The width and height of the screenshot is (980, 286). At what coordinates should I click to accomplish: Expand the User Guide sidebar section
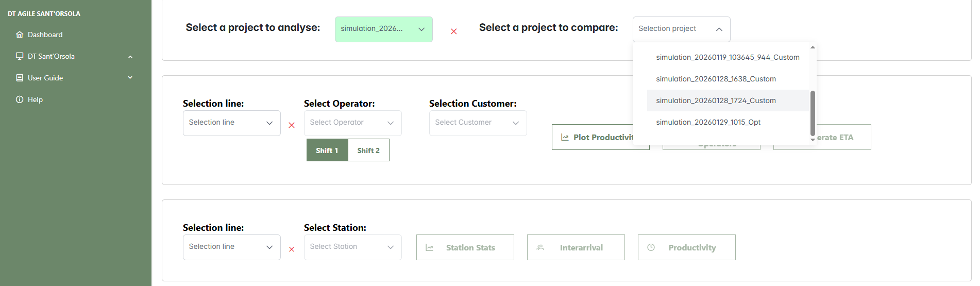click(130, 78)
